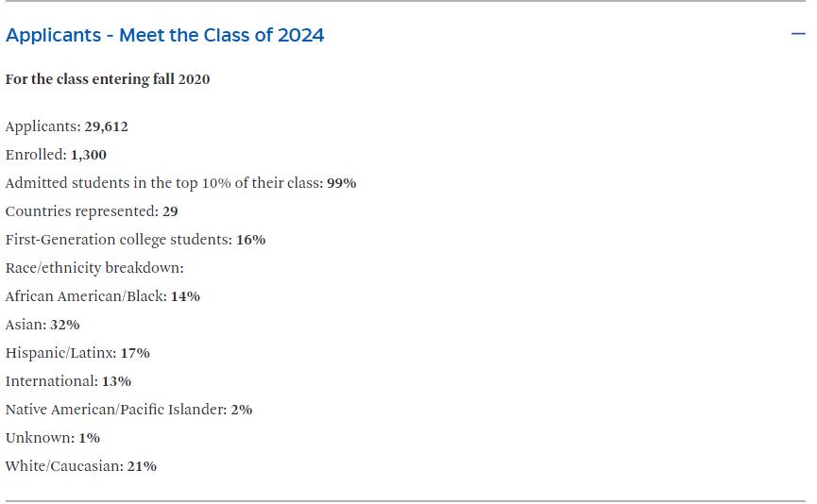Click the 'Unknown: 1%' line
The width and height of the screenshot is (817, 504).
[x=53, y=438]
